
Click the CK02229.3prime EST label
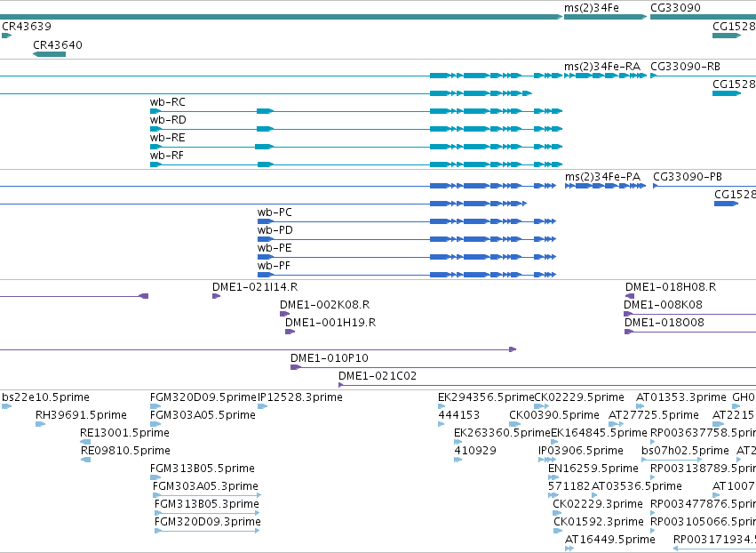click(598, 505)
